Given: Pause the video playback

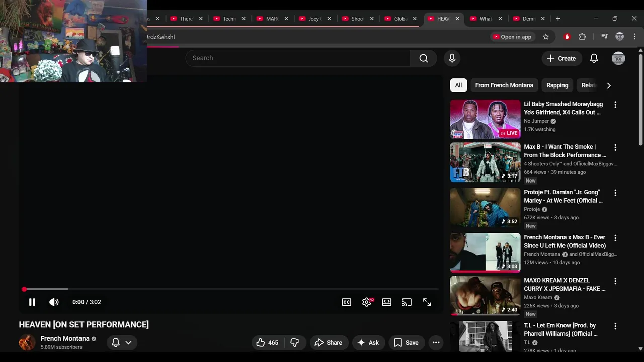Looking at the screenshot, I should click(x=32, y=302).
